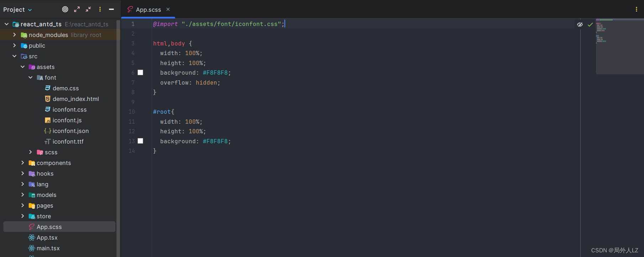Image resolution: width=644 pixels, height=257 pixels.
Task: Click the #F8F8F8 value on line 6
Action: pyautogui.click(x=215, y=73)
